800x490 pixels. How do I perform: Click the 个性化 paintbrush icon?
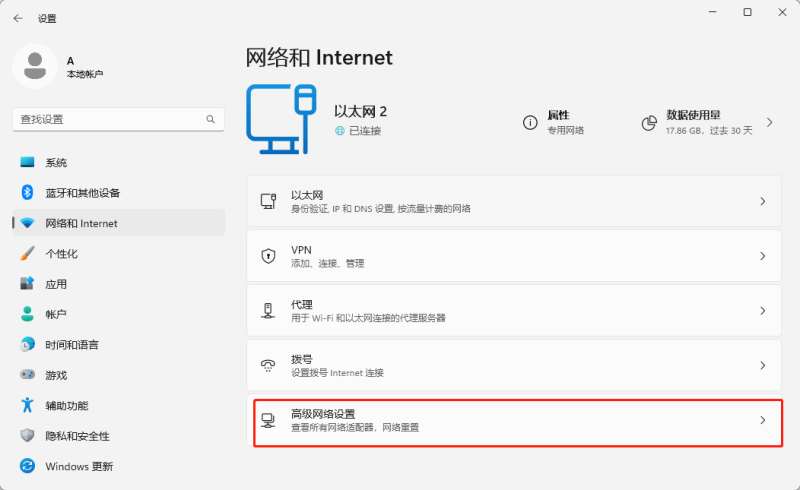pos(27,253)
